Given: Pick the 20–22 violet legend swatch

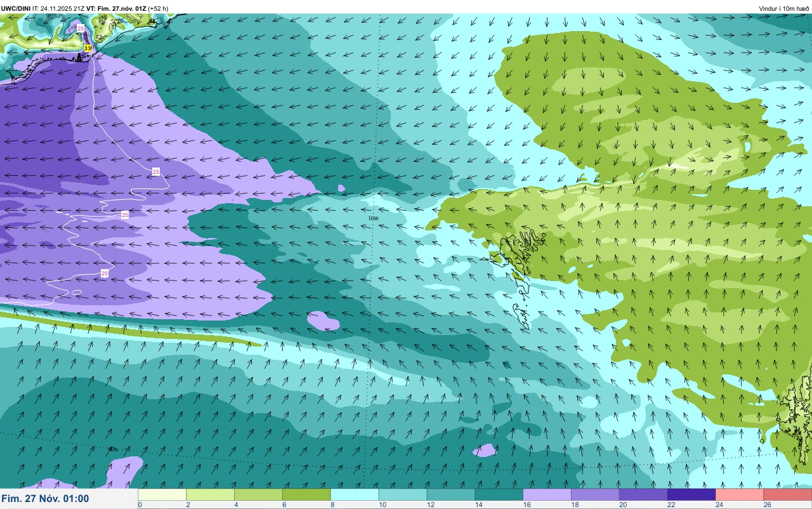Looking at the screenshot, I should 644,494.
